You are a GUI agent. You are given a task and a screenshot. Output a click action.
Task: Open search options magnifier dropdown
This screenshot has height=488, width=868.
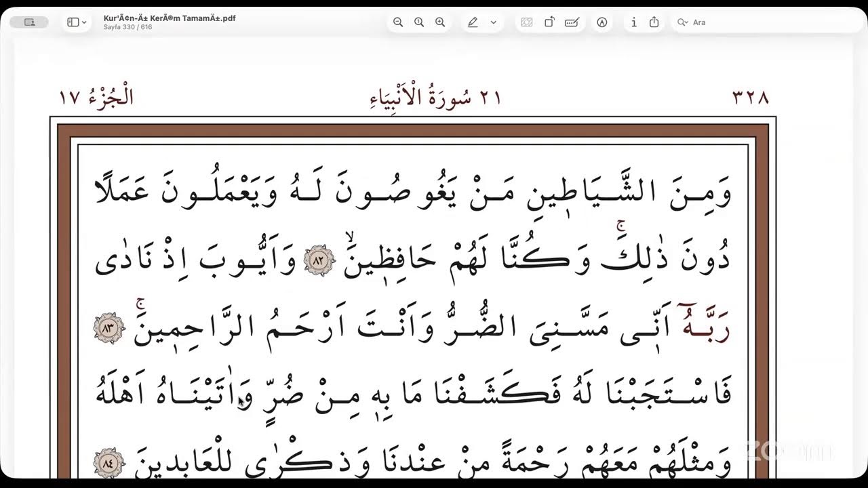pyautogui.click(x=683, y=22)
